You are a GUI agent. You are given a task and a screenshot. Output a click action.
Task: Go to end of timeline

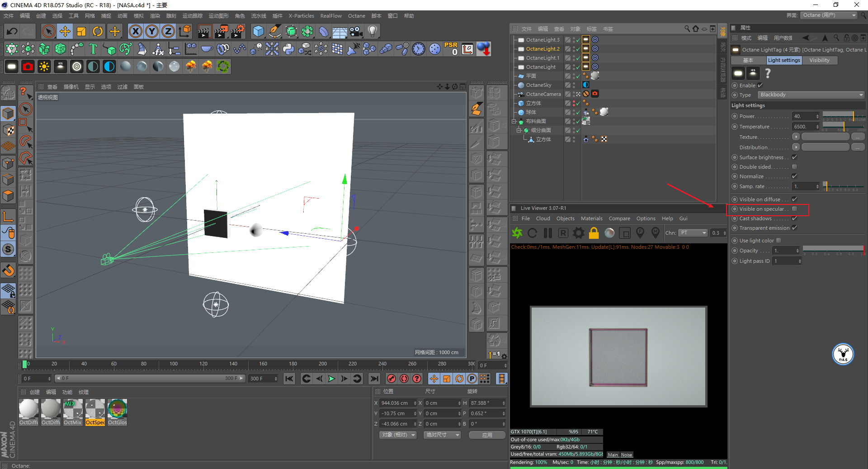374,379
